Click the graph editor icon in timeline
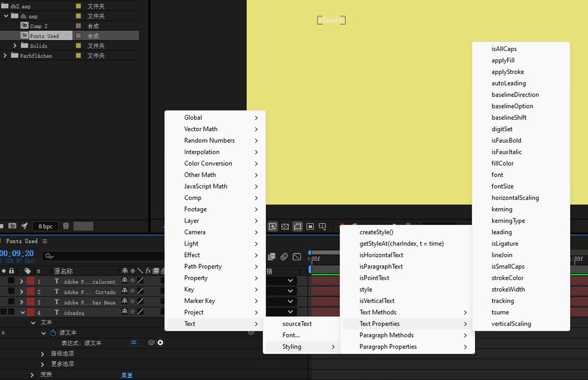 tap(297, 256)
